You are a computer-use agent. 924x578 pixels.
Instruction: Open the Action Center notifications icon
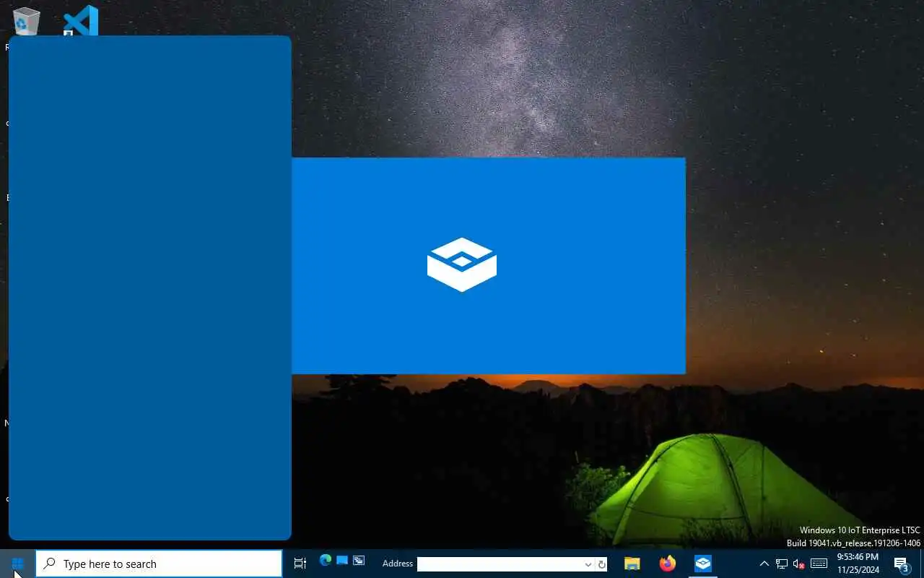(901, 564)
